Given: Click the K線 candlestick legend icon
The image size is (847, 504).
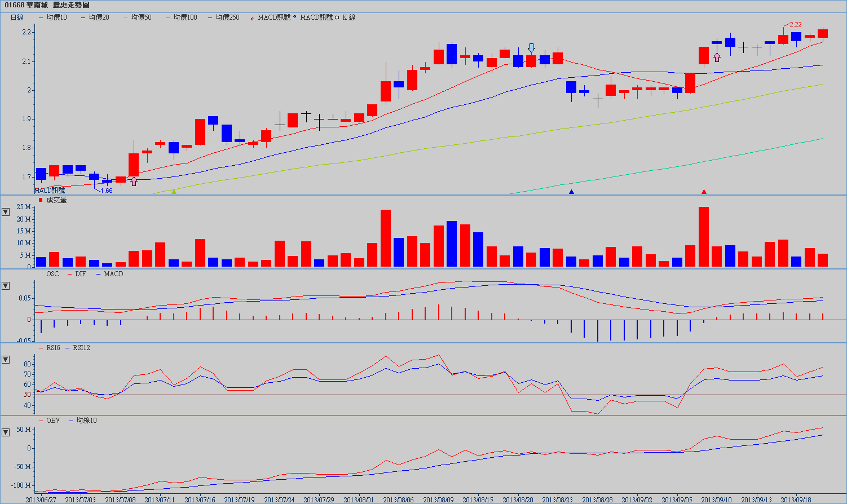Looking at the screenshot, I should coord(337,17).
